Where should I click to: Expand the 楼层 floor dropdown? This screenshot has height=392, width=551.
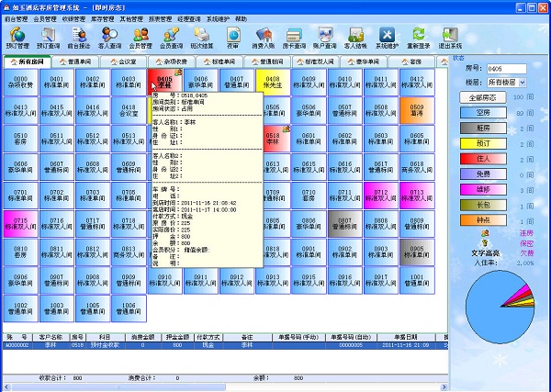tap(523, 83)
